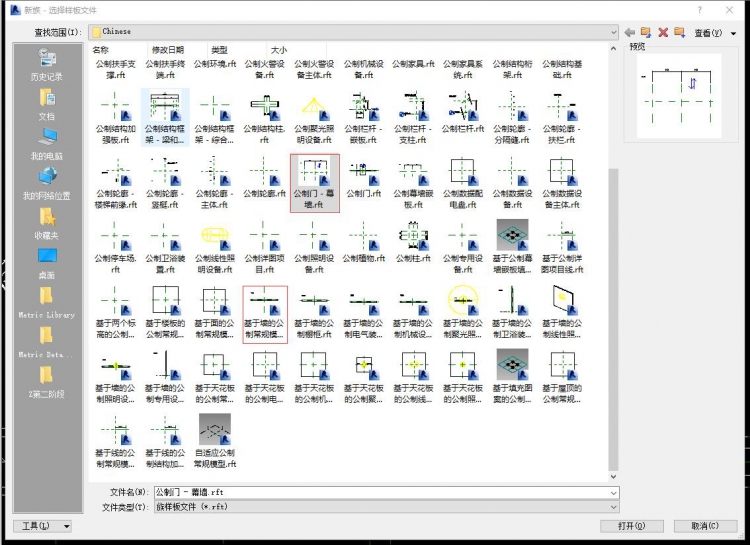The width and height of the screenshot is (750, 545).
Task: Select the 公制幕墙嵌板.rft template
Action: coord(413,183)
